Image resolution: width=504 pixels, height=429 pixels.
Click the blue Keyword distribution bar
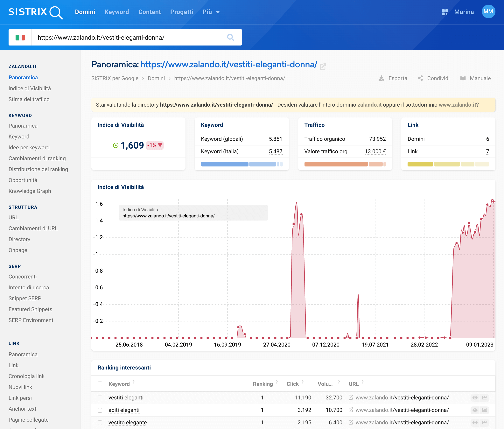242,164
